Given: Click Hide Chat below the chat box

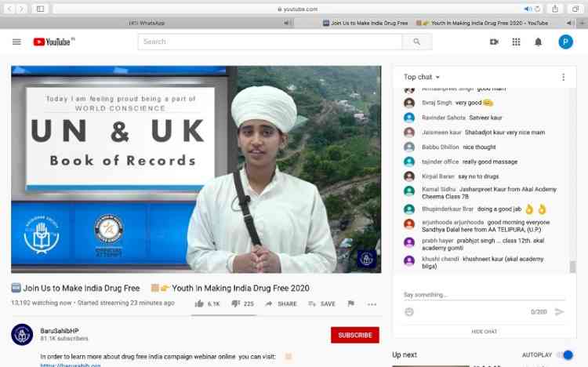Looking at the screenshot, I should click(484, 332).
